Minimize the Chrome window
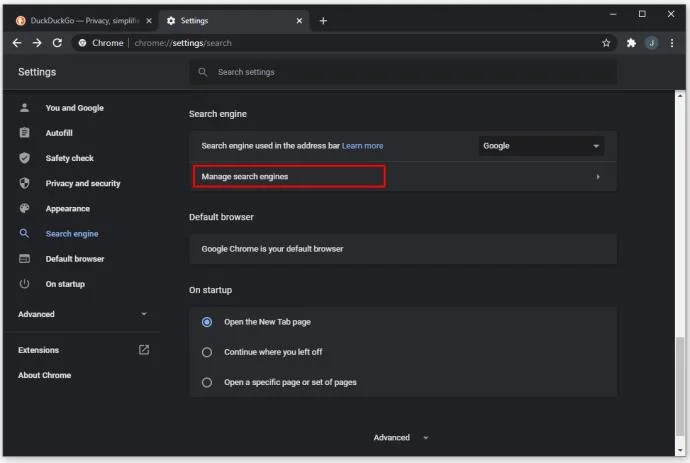The image size is (690, 463). pyautogui.click(x=613, y=14)
